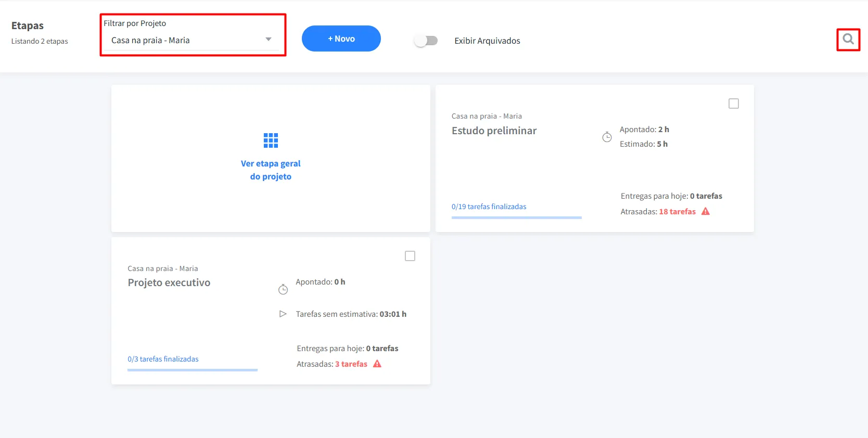
Task: Click the stopwatch icon in Estudo preliminar card
Action: point(607,137)
